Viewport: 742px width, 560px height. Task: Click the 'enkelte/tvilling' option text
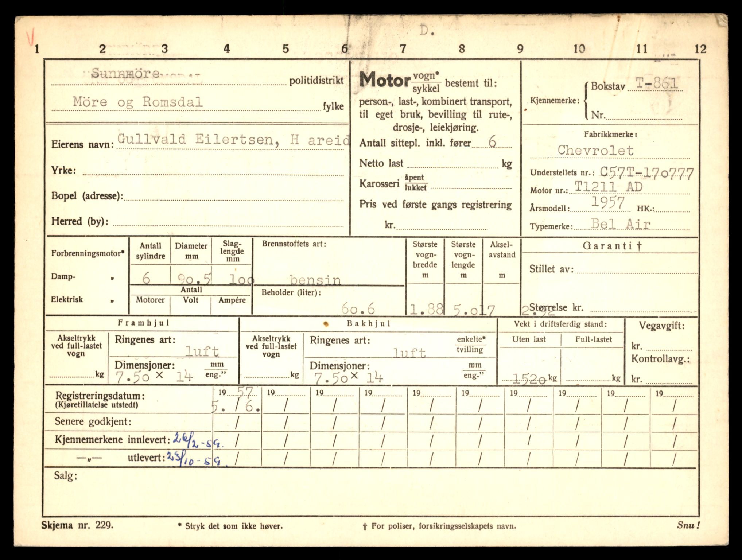pyautogui.click(x=471, y=344)
